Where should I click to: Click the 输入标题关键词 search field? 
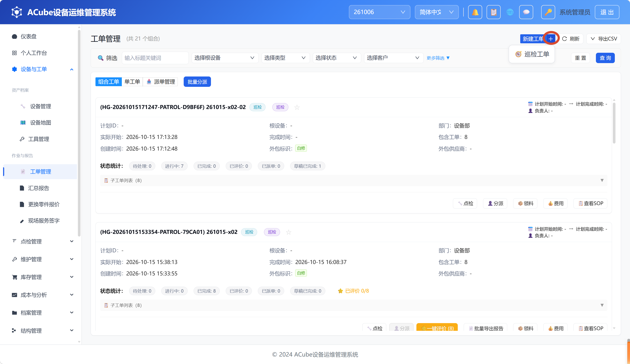(x=155, y=58)
